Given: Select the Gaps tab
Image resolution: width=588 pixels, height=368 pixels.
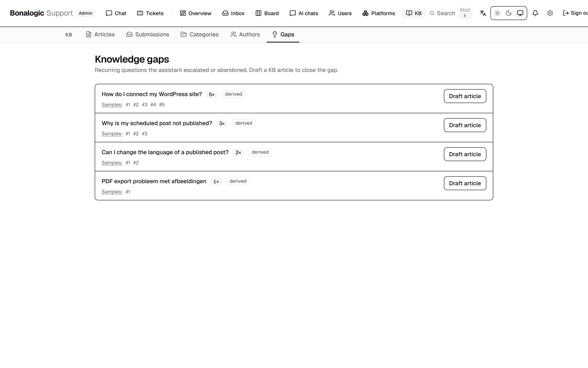Looking at the screenshot, I should point(283,35).
